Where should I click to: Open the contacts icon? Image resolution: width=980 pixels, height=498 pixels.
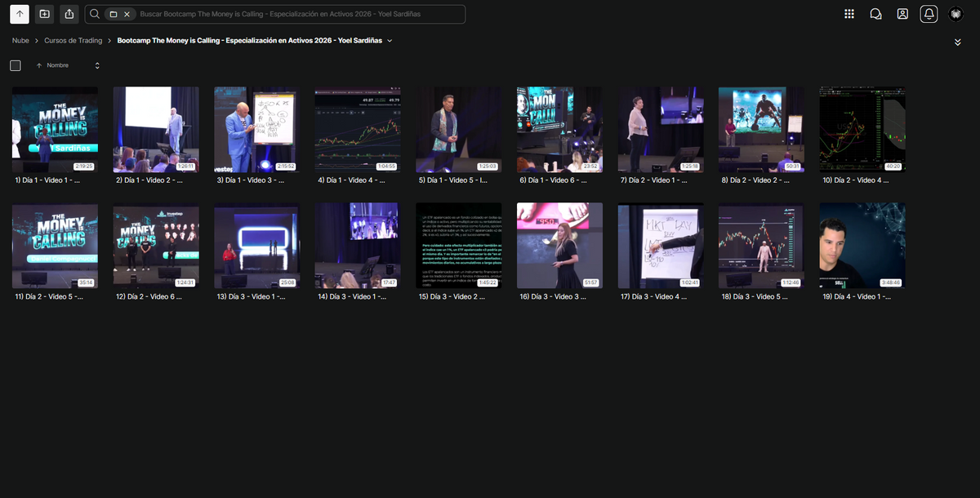(x=902, y=14)
